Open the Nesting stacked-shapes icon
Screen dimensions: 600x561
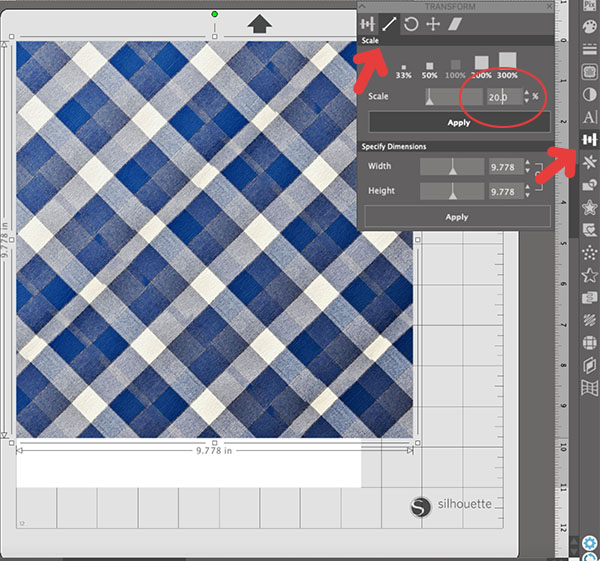589,298
